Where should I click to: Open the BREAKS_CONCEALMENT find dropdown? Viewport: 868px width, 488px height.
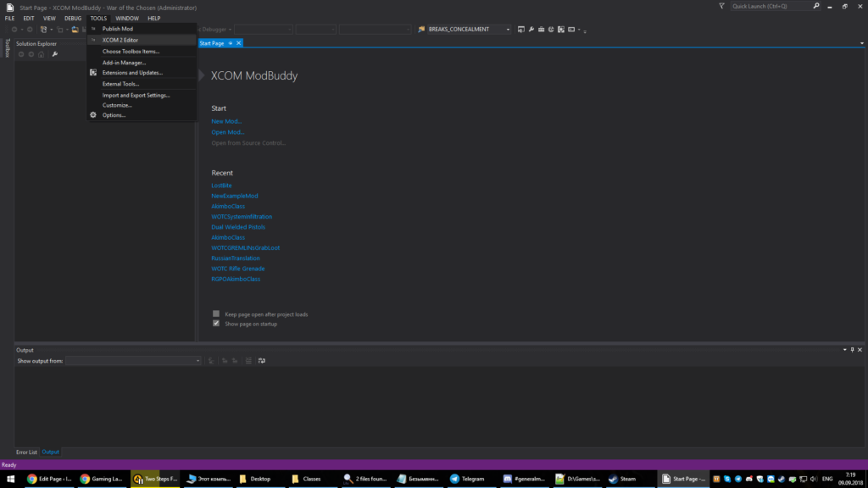[x=508, y=30]
